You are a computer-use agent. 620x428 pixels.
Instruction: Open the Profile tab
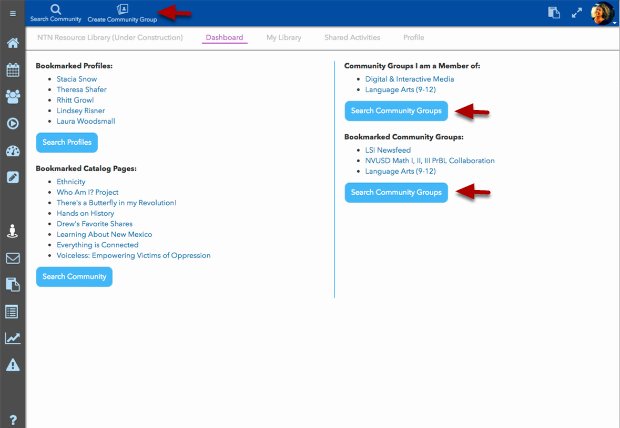pyautogui.click(x=414, y=38)
